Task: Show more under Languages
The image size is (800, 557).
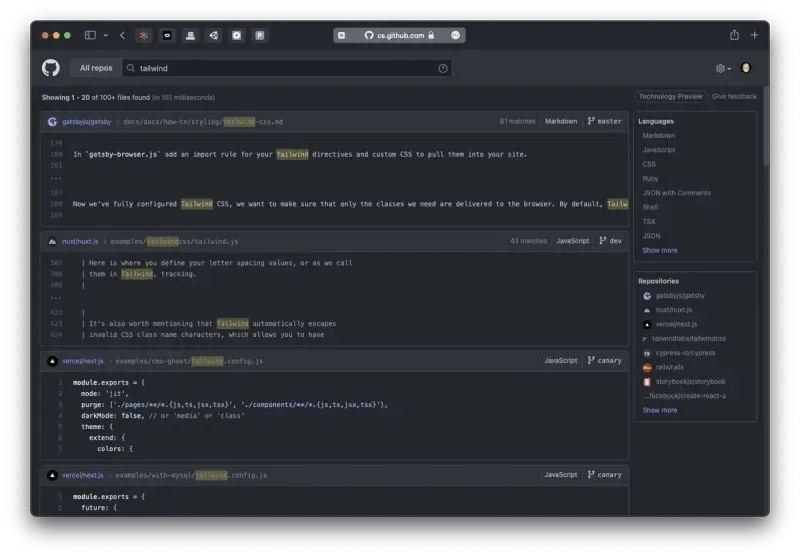Action: coord(660,250)
